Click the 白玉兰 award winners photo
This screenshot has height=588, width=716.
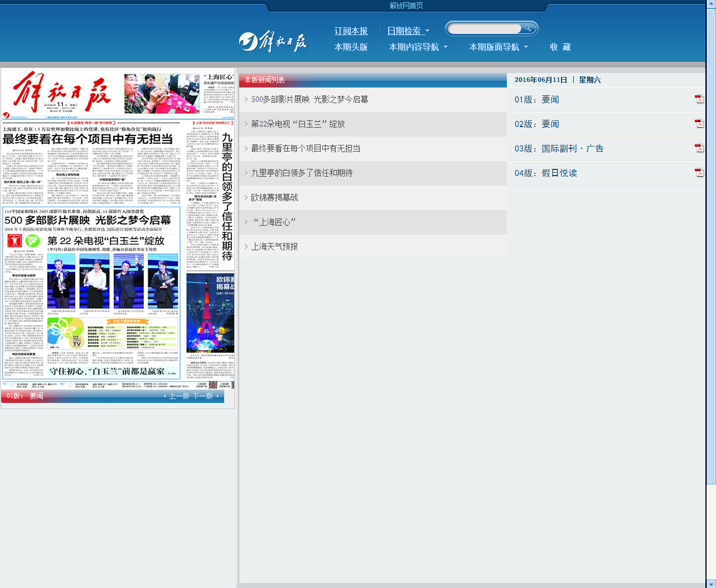[x=113, y=280]
